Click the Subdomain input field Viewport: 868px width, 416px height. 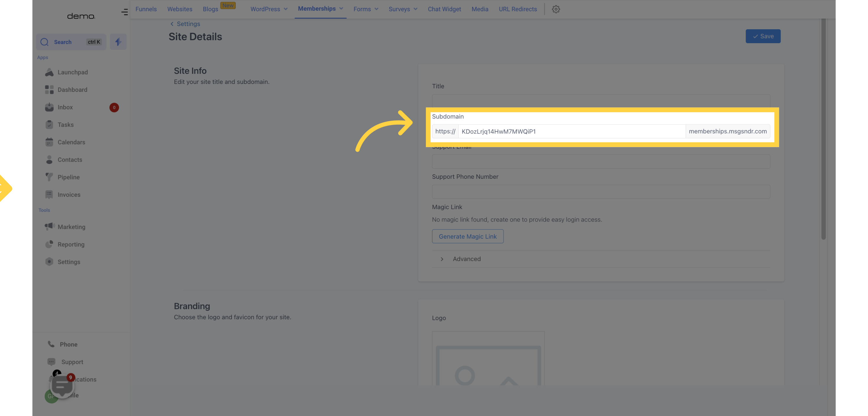click(572, 131)
